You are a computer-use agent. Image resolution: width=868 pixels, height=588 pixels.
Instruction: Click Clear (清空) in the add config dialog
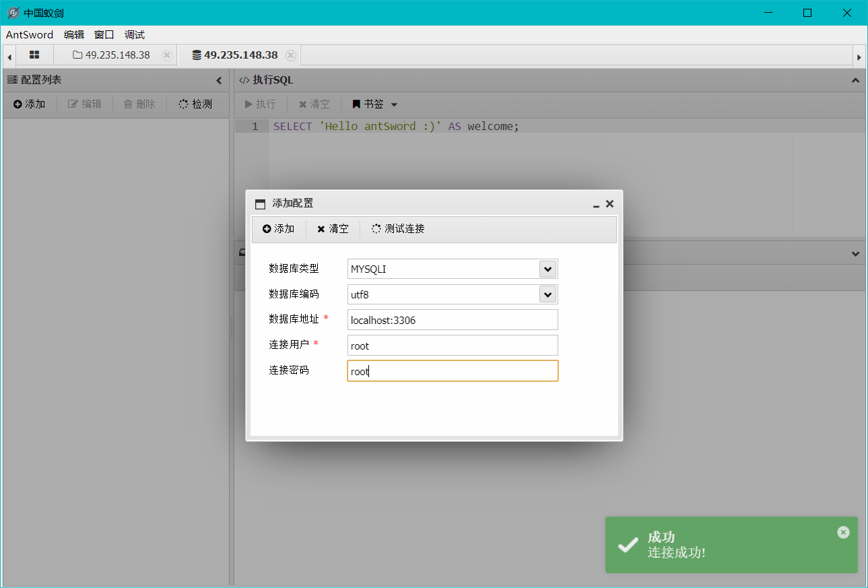pos(333,229)
